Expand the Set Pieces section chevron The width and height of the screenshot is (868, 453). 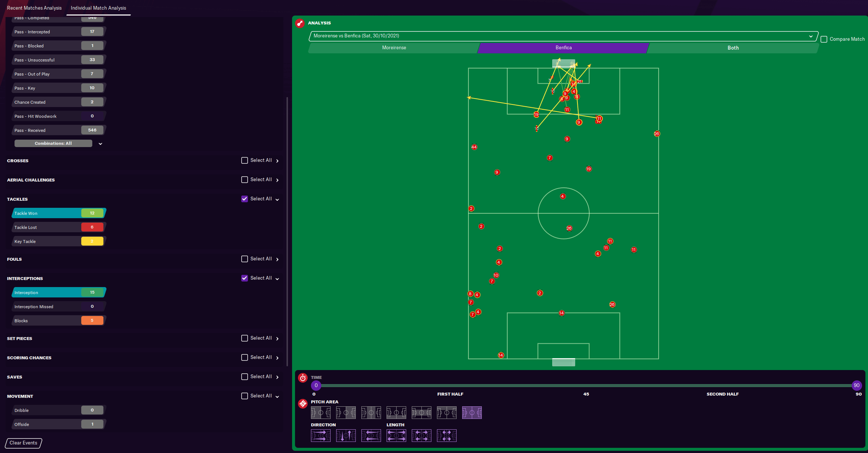tap(277, 339)
